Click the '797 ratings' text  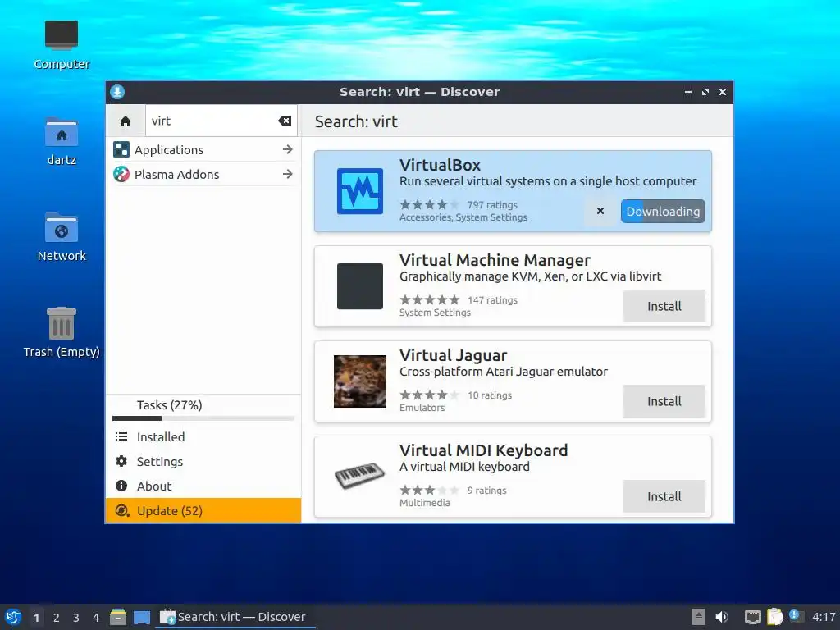pos(492,205)
